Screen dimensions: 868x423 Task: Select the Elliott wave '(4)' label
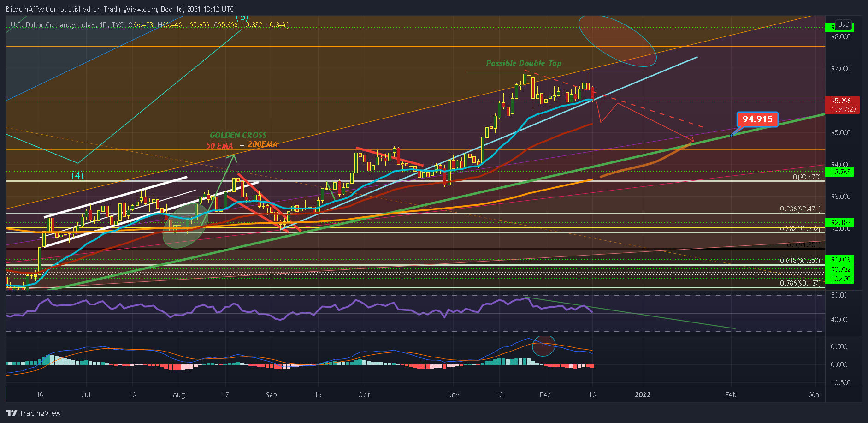click(x=77, y=176)
